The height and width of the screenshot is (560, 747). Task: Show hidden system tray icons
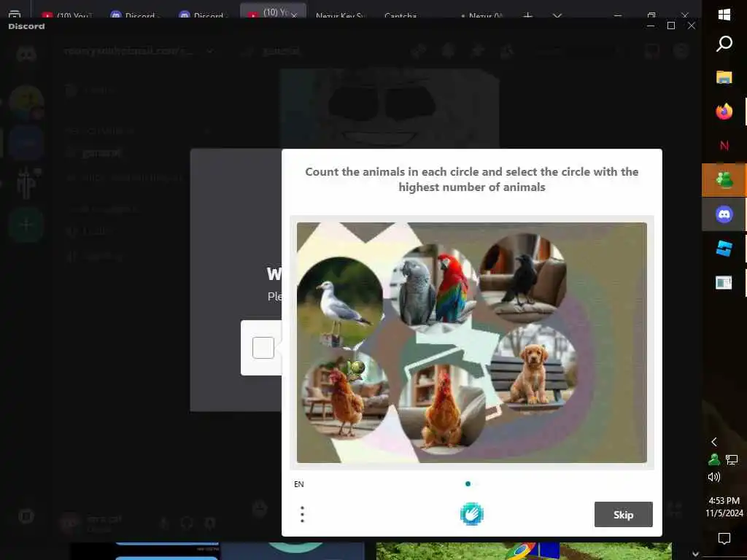[713, 442]
